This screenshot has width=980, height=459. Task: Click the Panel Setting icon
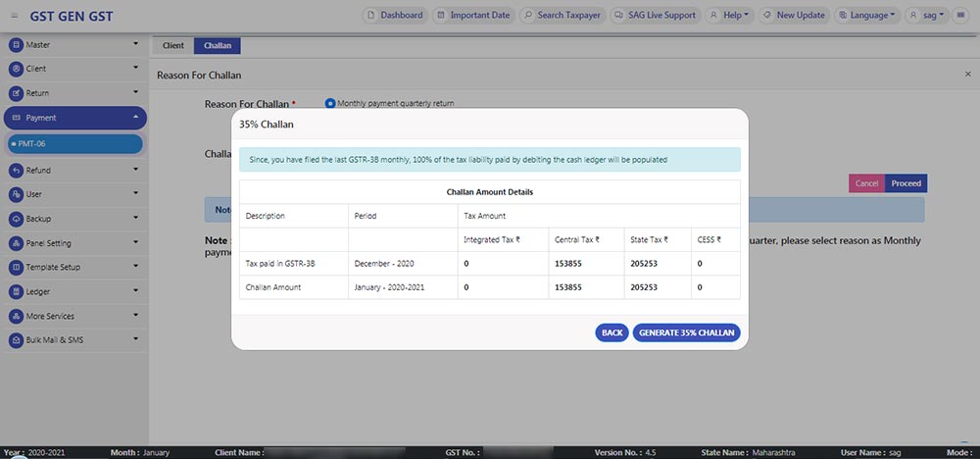pyautogui.click(x=16, y=243)
